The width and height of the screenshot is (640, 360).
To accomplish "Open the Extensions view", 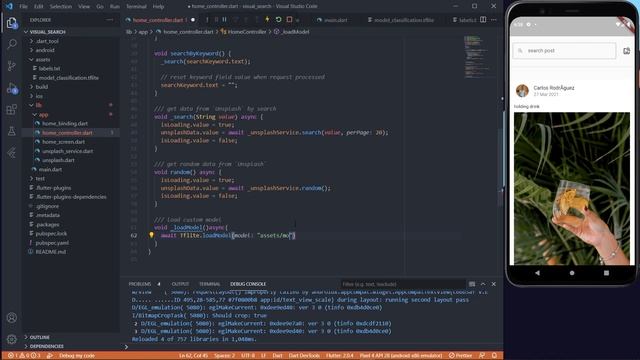I will (11, 109).
